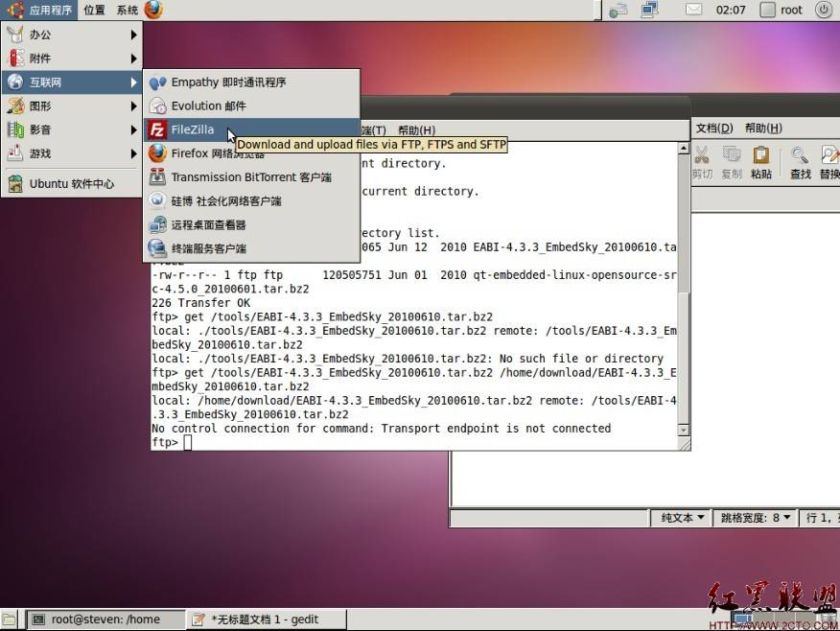This screenshot has height=631, width=840.
Task: Switch to root@steven: /home terminal taskbar button
Action: pos(105,619)
